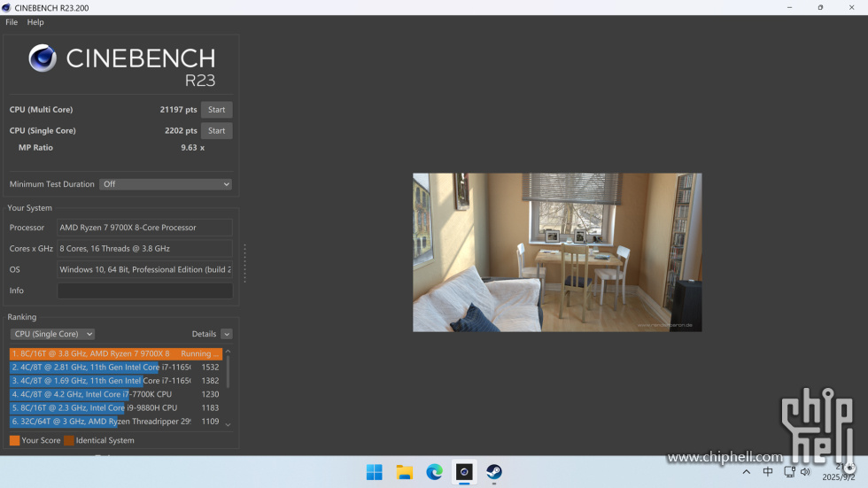Open the Help menu
This screenshot has height=488, width=868.
pyautogui.click(x=35, y=22)
